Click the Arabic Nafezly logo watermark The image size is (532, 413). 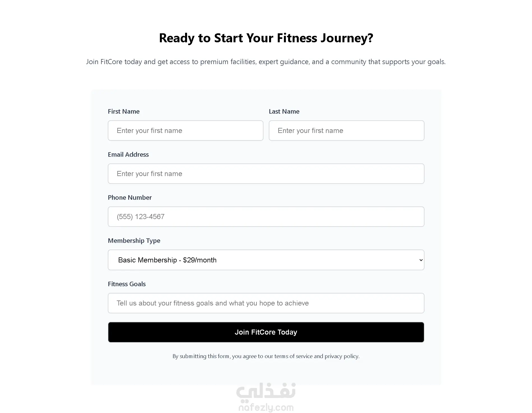[266, 391]
